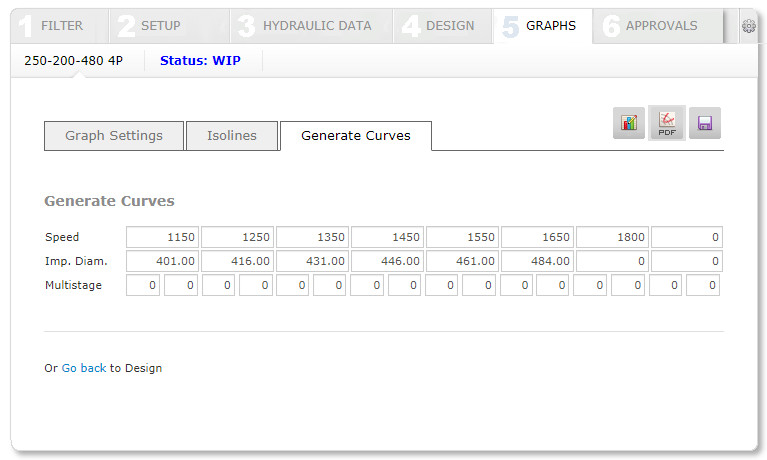Open the Isolines tab

(232, 136)
